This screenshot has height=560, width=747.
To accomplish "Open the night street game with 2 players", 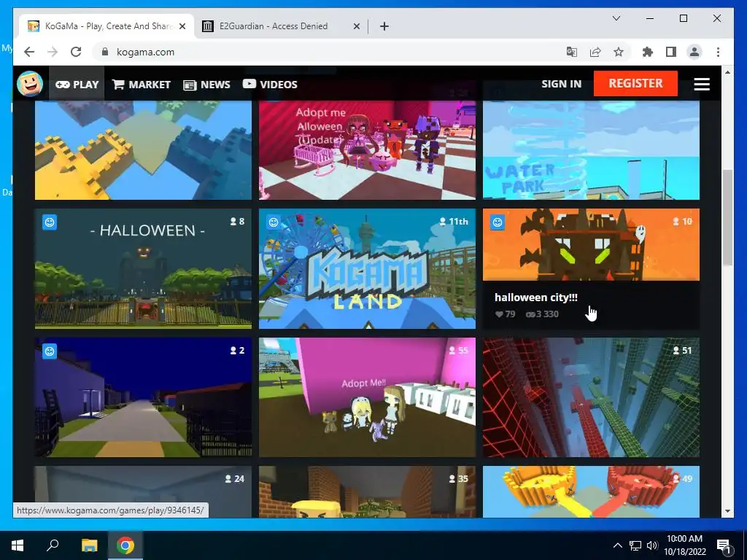I will pos(143,397).
